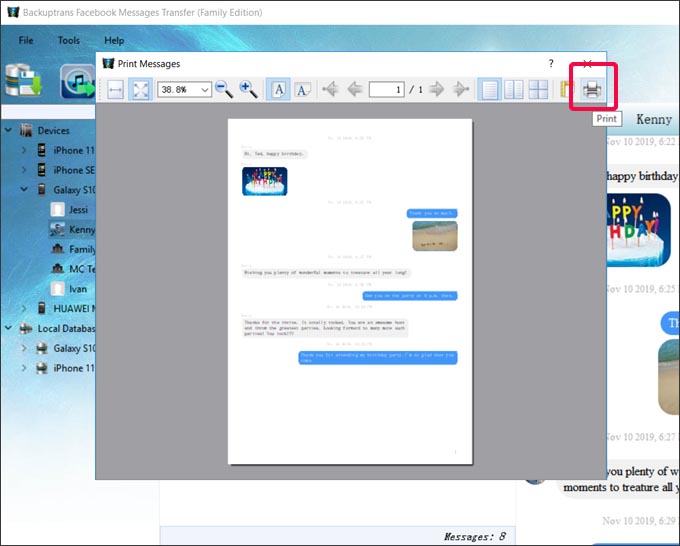Click beach photo in preview page
680x546 pixels.
click(x=435, y=236)
